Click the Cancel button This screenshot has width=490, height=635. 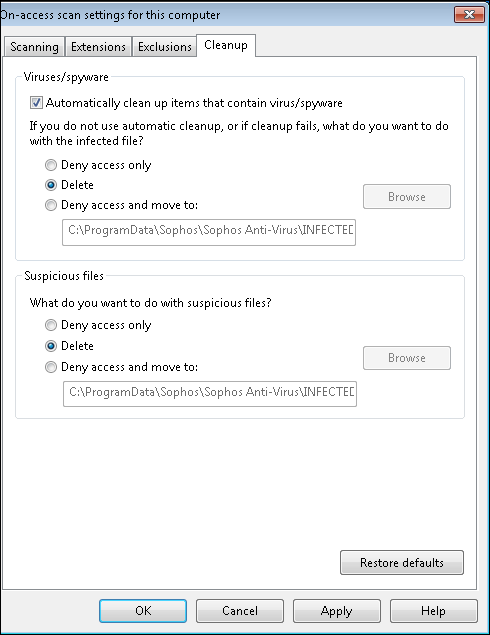[x=240, y=611]
